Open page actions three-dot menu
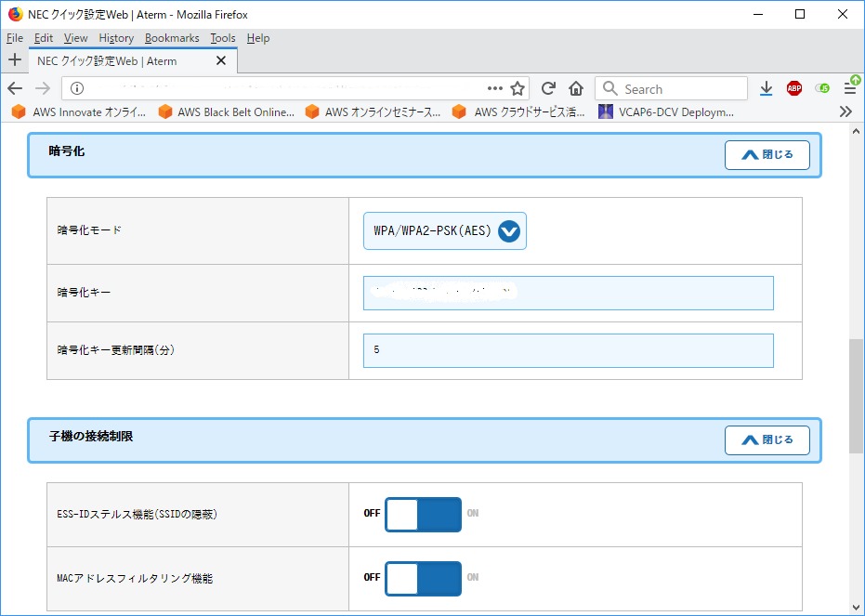The image size is (865, 616). click(x=494, y=88)
